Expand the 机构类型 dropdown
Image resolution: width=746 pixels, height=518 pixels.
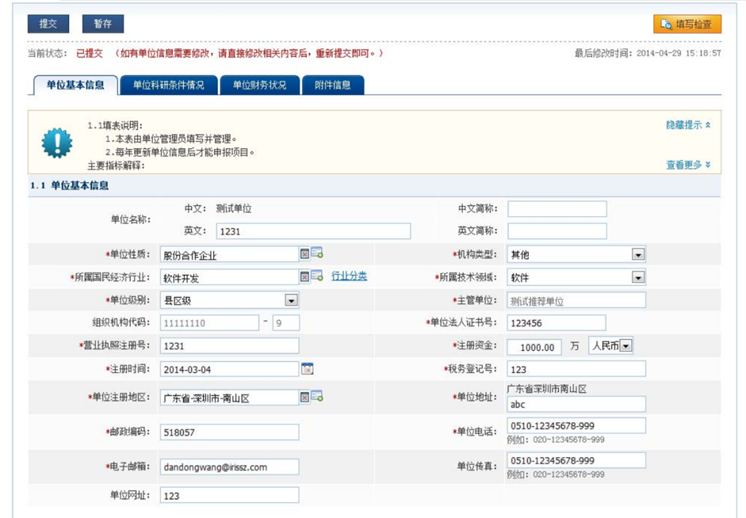(x=638, y=254)
